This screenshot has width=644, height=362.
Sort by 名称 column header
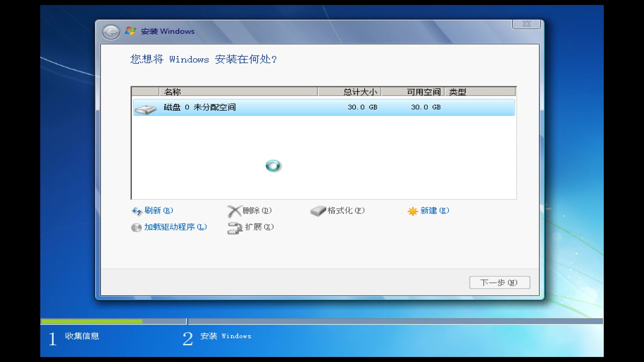pyautogui.click(x=238, y=92)
